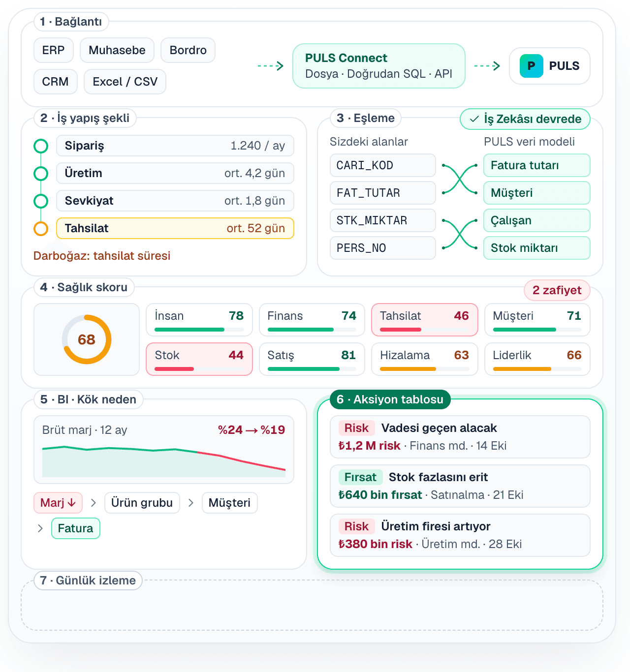Click the chevron right after Marj chip
Viewport: 630px width, 672px height.
(94, 503)
